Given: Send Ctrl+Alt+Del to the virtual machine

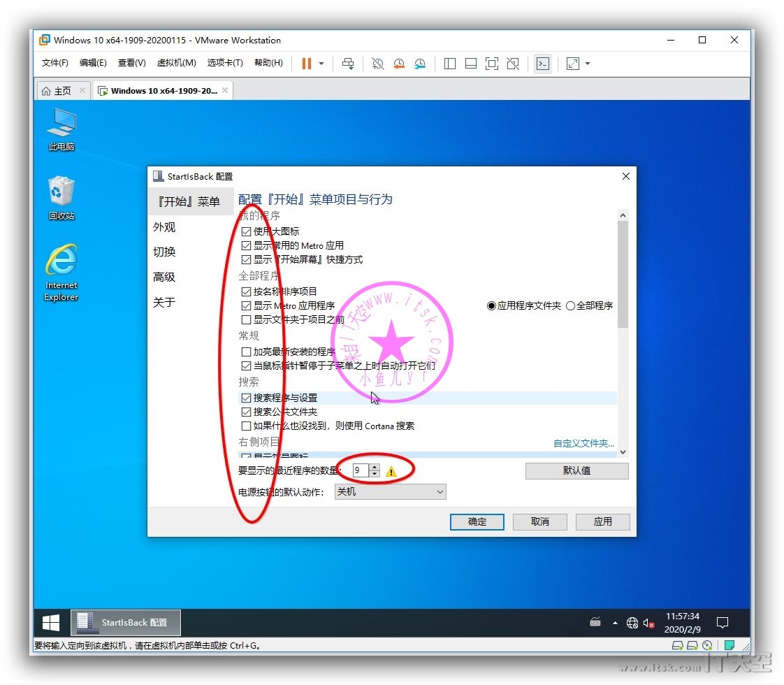Looking at the screenshot, I should [x=348, y=64].
